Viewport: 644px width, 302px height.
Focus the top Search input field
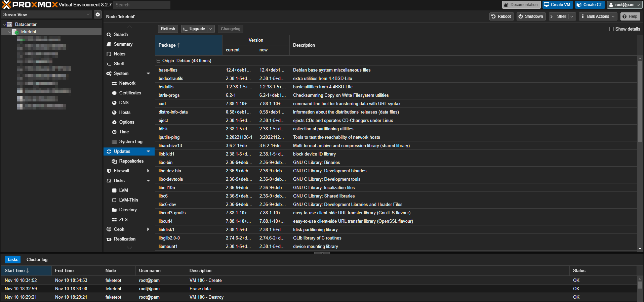pos(142,5)
